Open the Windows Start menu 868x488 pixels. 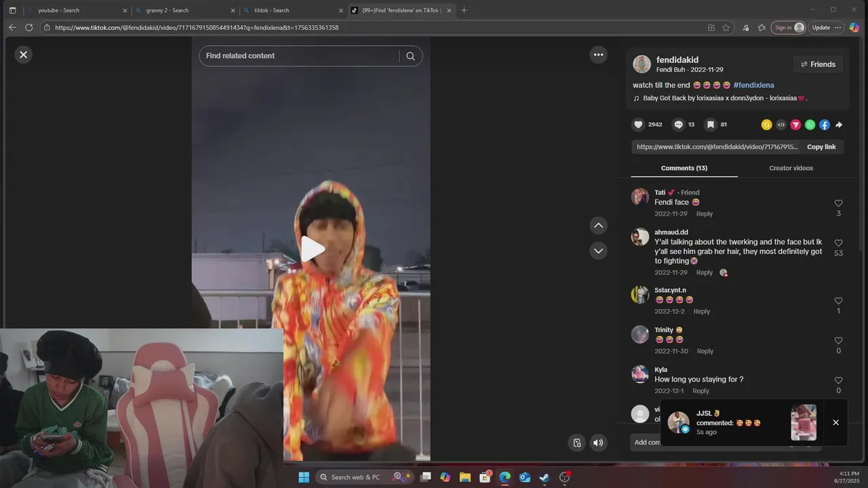(304, 477)
